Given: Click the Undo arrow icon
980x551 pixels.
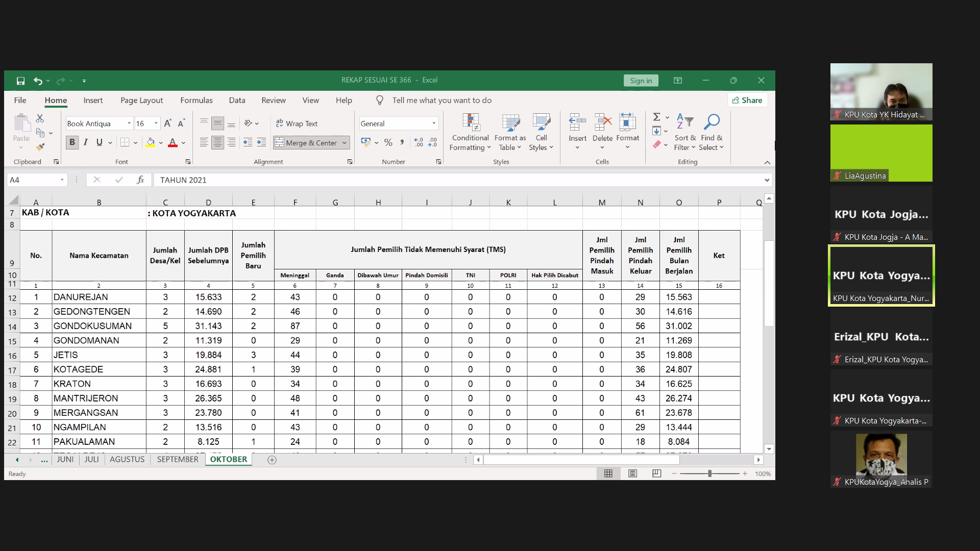Looking at the screenshot, I should click(38, 81).
